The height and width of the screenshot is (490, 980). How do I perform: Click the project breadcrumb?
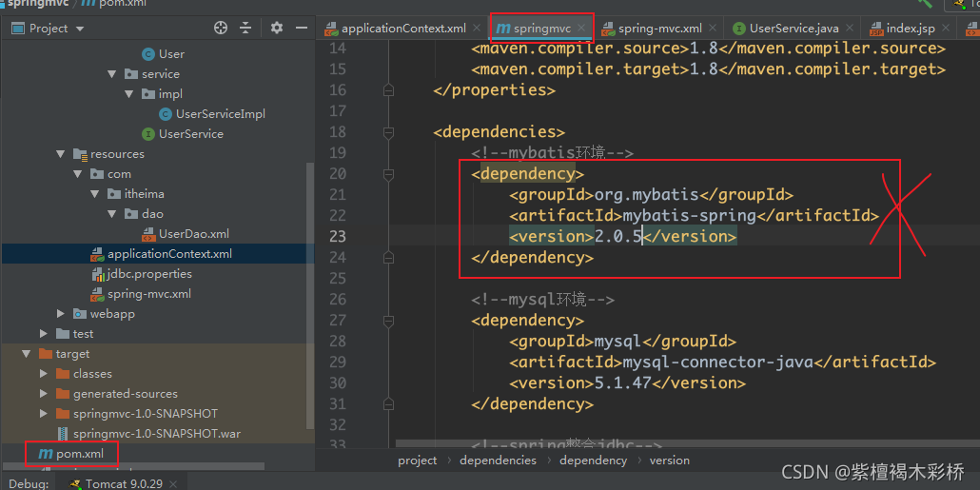[418, 460]
